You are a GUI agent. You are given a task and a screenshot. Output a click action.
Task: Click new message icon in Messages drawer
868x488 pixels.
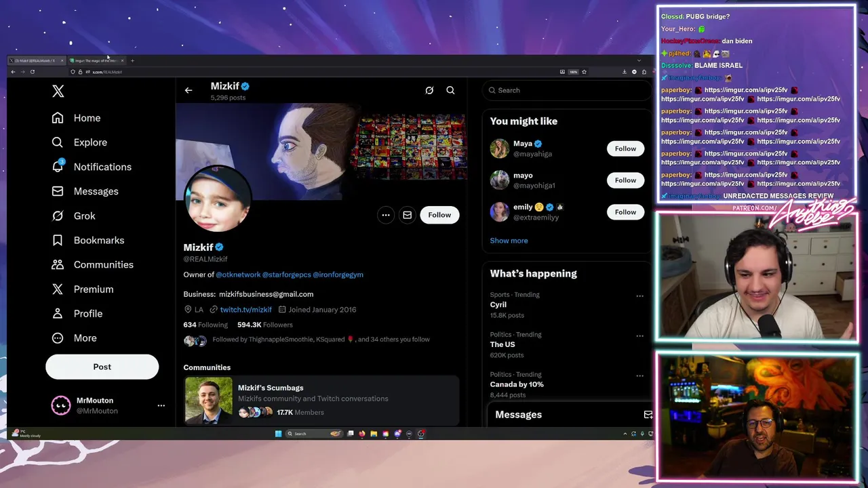pyautogui.click(x=648, y=415)
